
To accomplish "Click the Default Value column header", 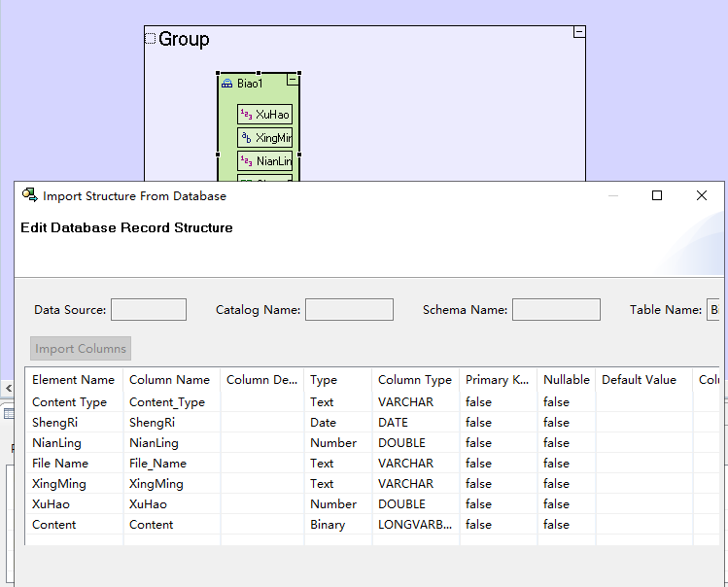I will click(x=644, y=379).
